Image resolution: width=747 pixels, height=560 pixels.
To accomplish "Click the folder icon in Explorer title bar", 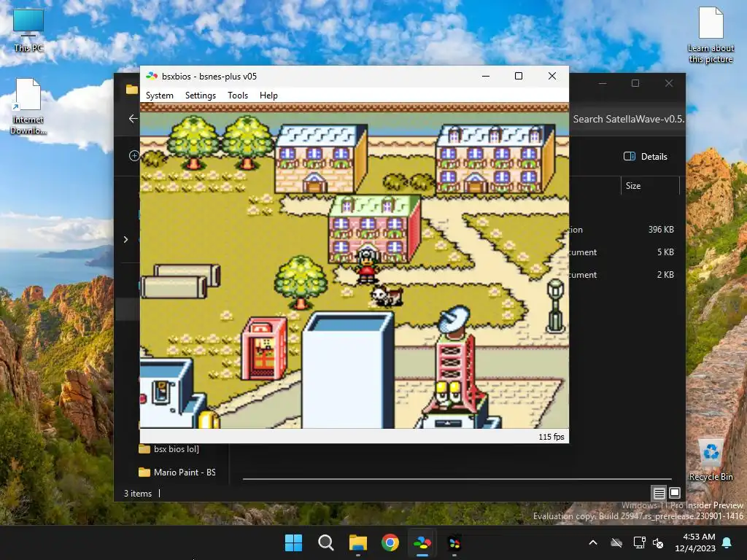I will (x=132, y=89).
